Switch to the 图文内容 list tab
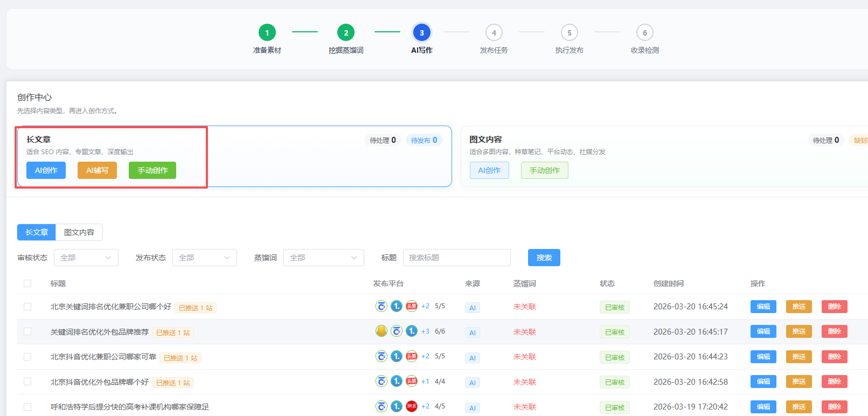 click(x=79, y=232)
